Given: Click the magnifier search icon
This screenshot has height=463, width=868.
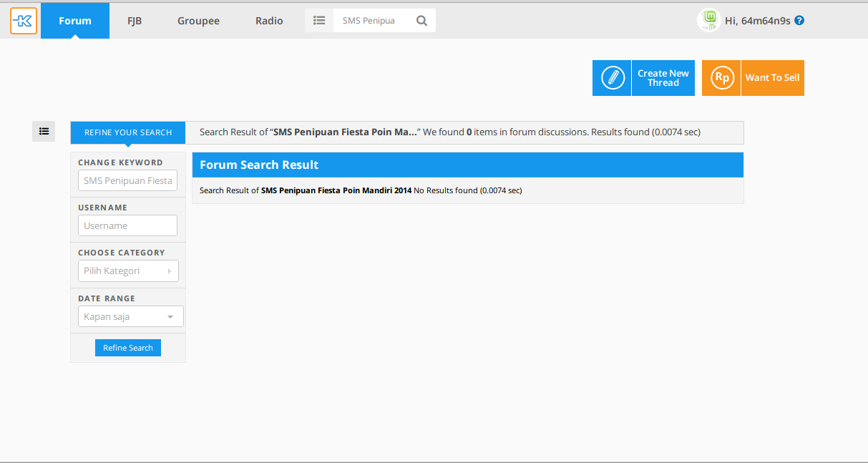Looking at the screenshot, I should point(421,21).
